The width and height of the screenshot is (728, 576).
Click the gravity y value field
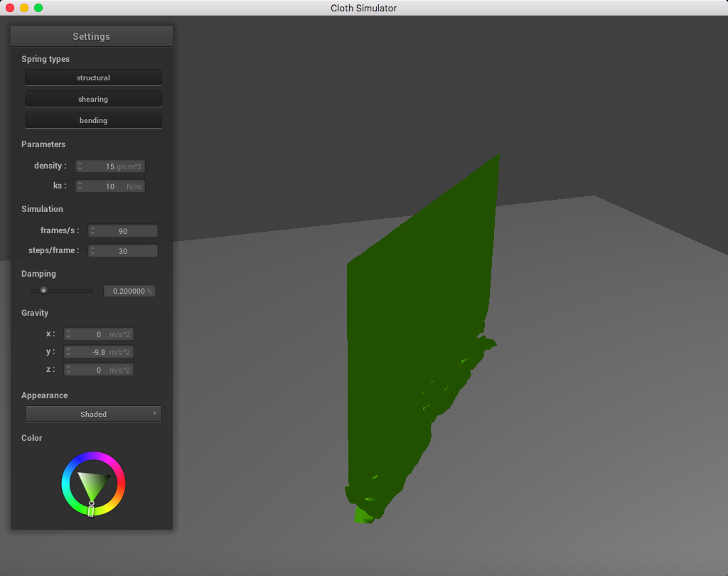[x=98, y=352]
